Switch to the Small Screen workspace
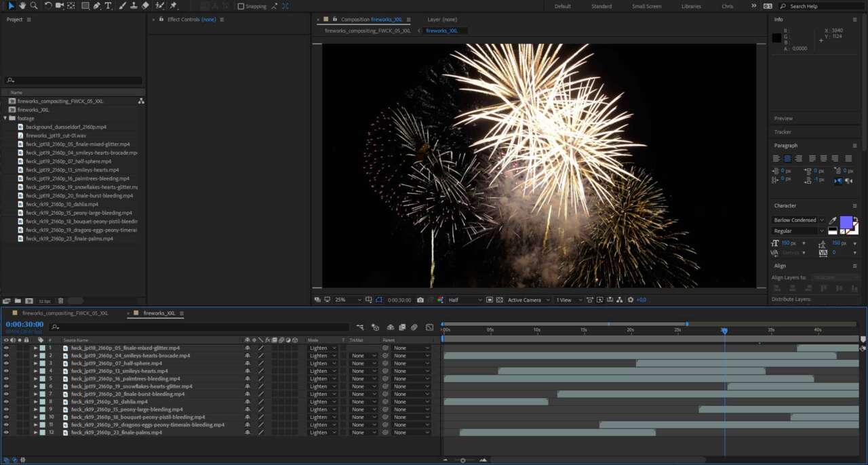 pos(646,6)
